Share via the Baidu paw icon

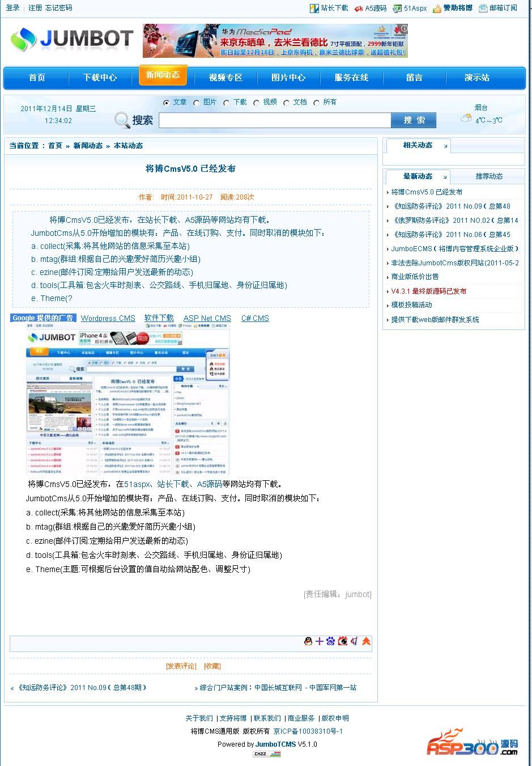[331, 641]
